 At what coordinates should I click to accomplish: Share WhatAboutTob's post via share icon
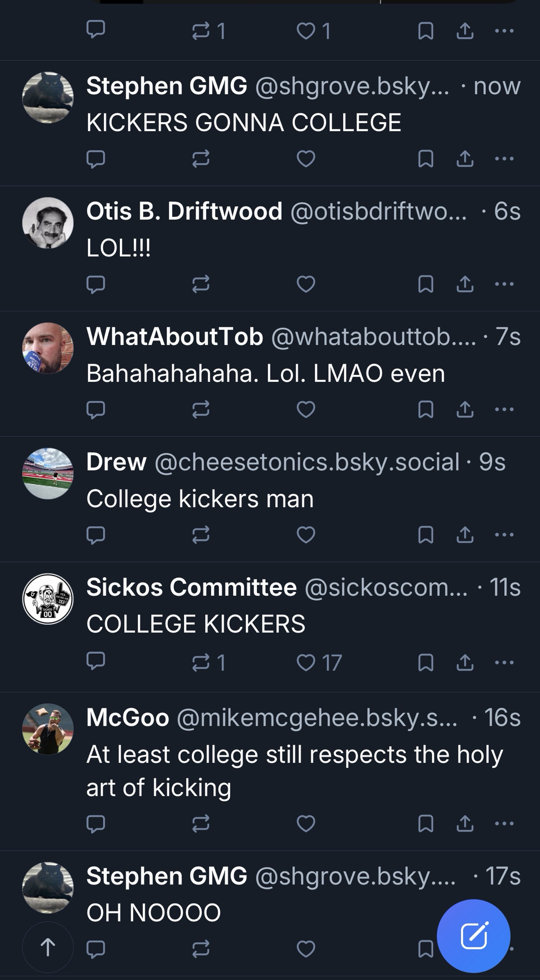pos(465,409)
